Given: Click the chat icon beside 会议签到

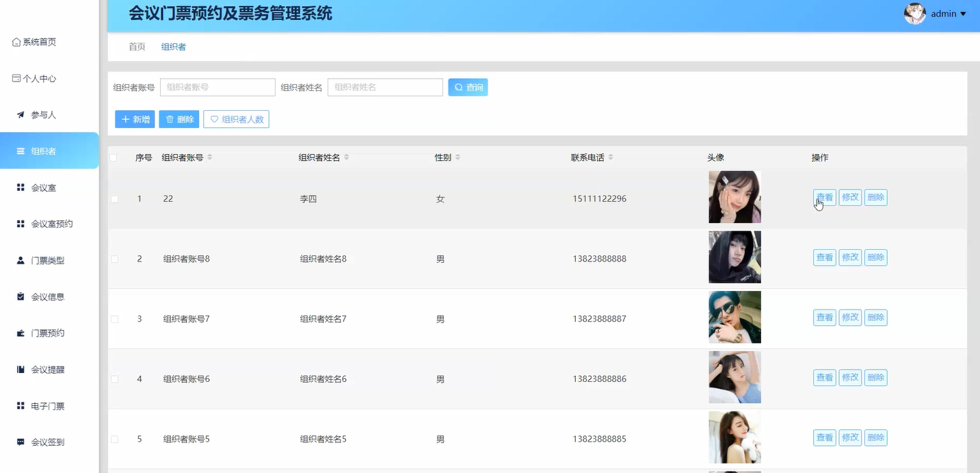Looking at the screenshot, I should pos(21,442).
